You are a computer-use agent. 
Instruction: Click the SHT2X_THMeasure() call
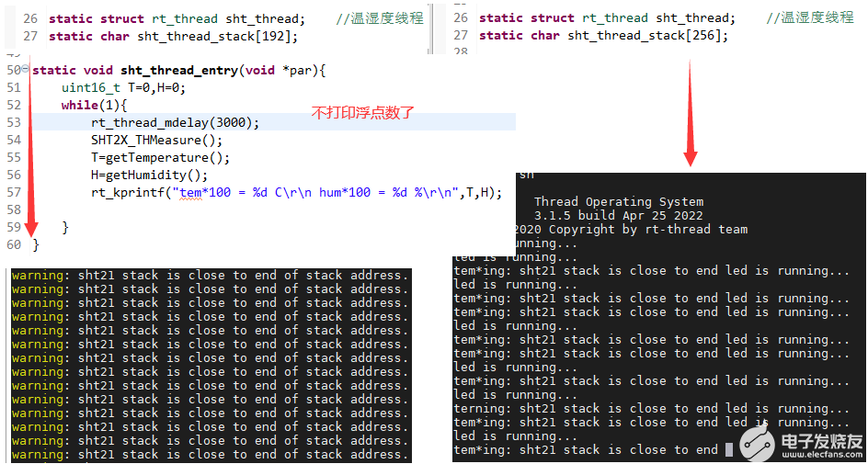click(156, 140)
